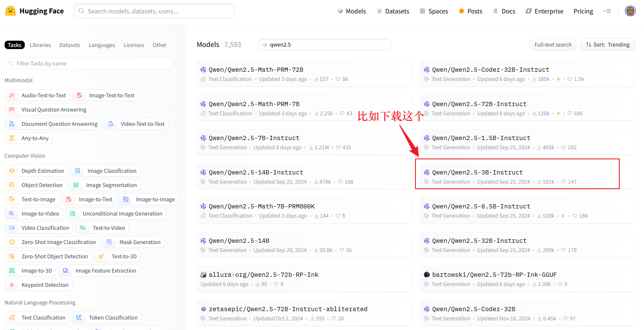Focus the global search models field
Viewport: 644px width, 330px height.
tap(154, 11)
